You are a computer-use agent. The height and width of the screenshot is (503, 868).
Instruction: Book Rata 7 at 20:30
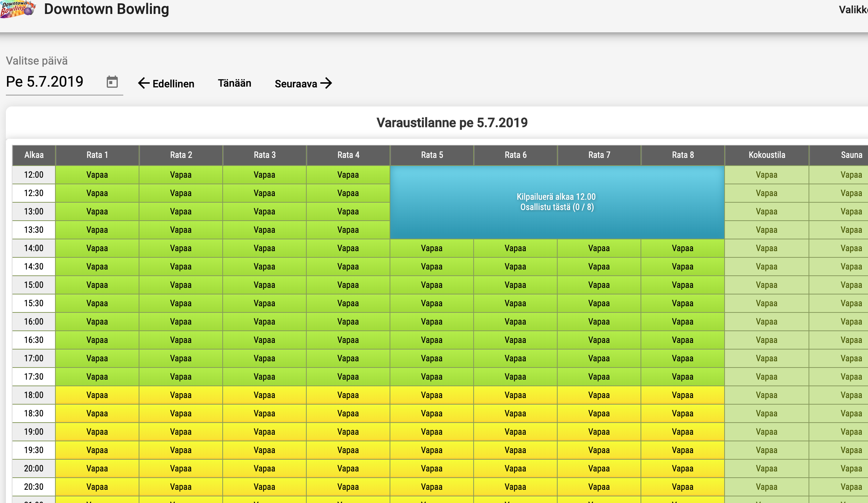click(599, 487)
